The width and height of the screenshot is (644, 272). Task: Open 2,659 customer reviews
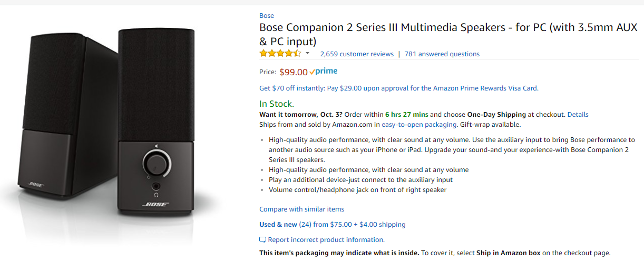coord(357,54)
